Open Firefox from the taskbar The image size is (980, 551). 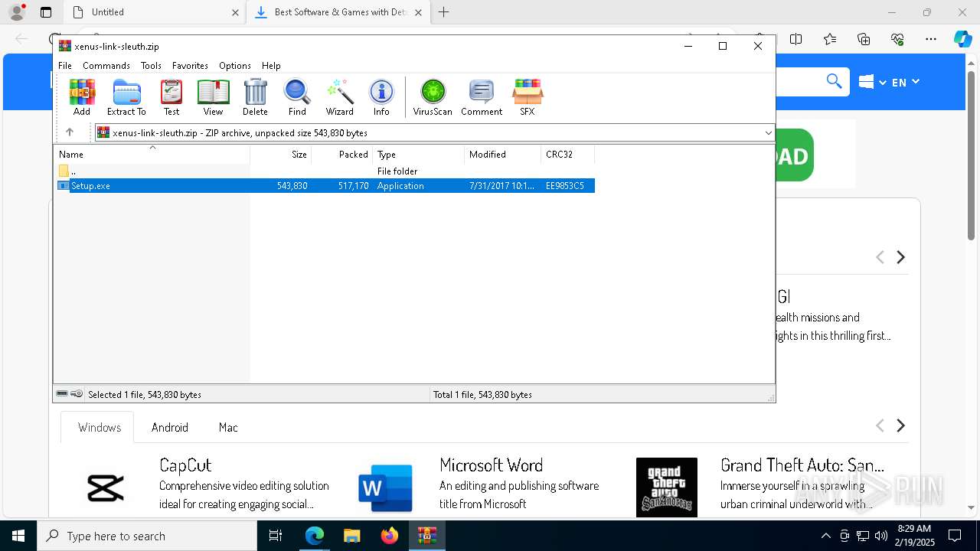[389, 536]
